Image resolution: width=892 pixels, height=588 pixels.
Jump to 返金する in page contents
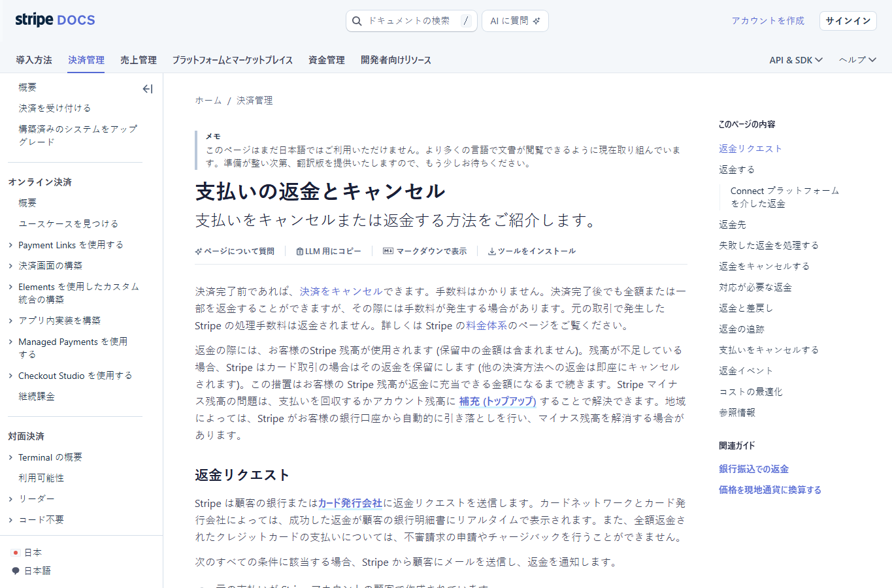point(736,170)
